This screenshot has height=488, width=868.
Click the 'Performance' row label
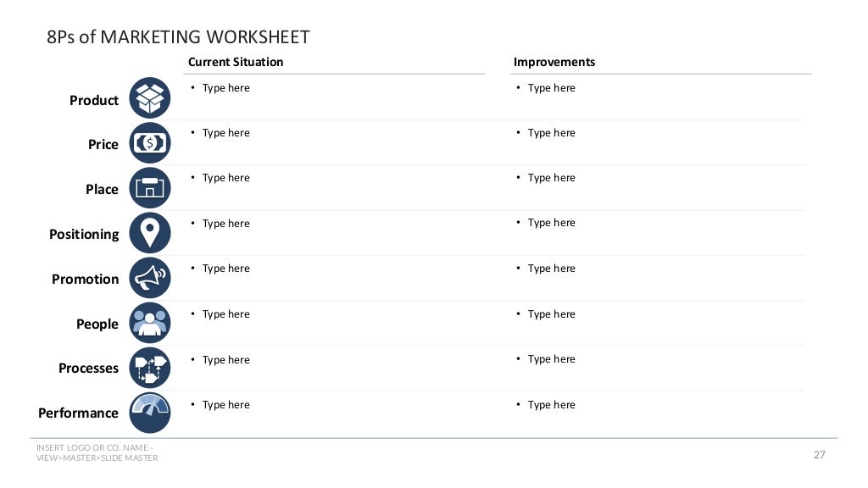click(78, 413)
